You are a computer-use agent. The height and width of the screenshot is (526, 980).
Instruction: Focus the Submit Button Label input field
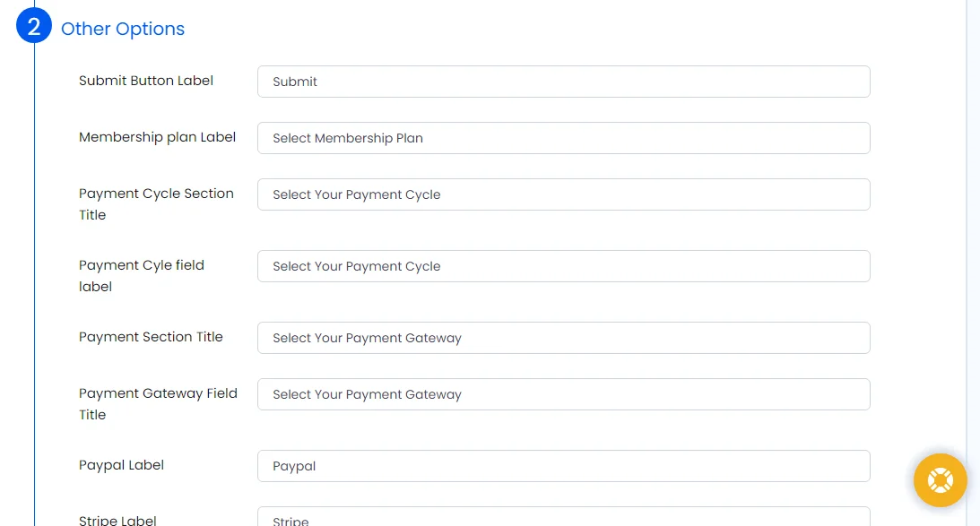pyautogui.click(x=563, y=82)
